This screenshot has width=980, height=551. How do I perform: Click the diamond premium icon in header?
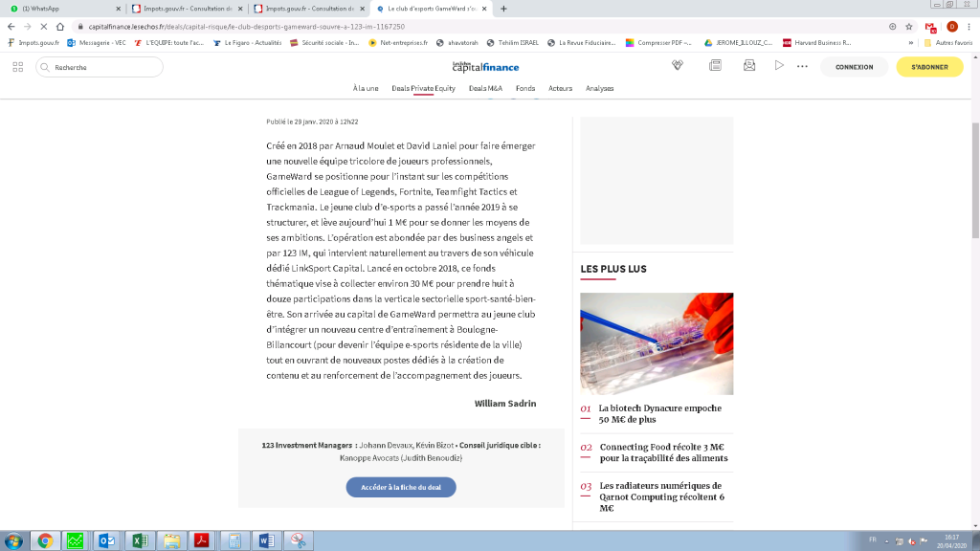[x=678, y=66]
